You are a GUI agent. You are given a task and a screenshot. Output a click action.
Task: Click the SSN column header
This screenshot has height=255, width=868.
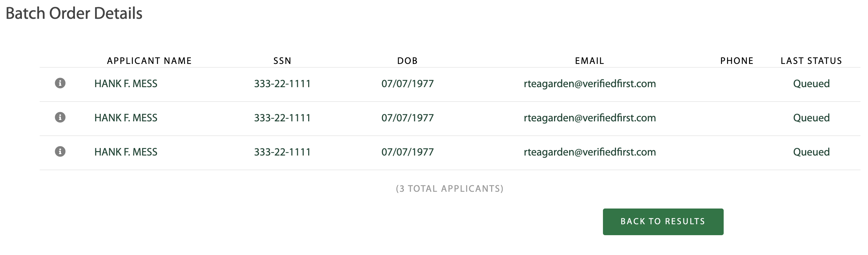[x=282, y=61]
